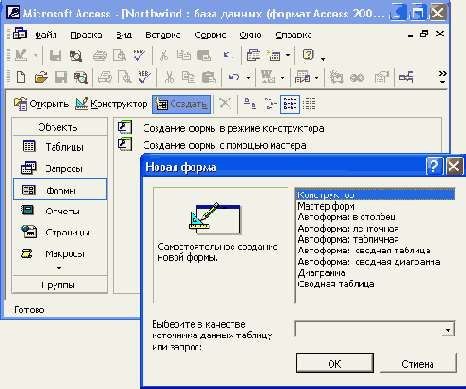This screenshot has width=466, height=389.
Task: Click the Help question mark toolbar icon
Action: (x=308, y=55)
